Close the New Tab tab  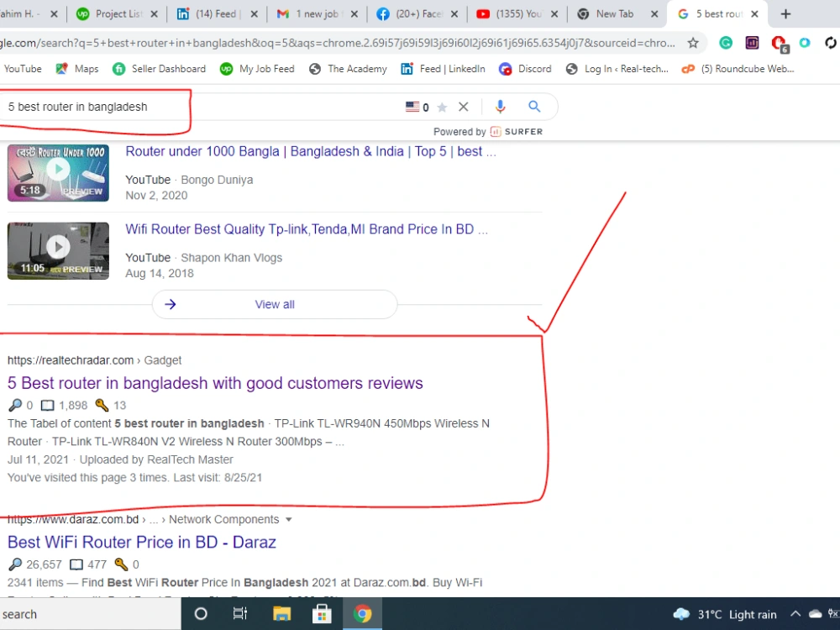click(654, 14)
